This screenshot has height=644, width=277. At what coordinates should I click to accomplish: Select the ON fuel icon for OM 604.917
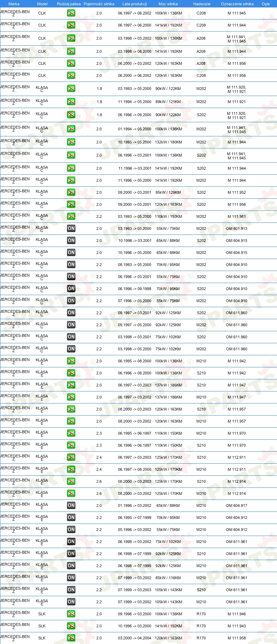71,505
